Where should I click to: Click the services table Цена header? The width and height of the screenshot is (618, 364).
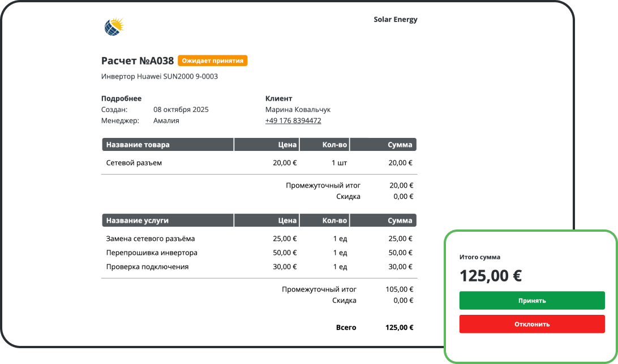pos(267,220)
